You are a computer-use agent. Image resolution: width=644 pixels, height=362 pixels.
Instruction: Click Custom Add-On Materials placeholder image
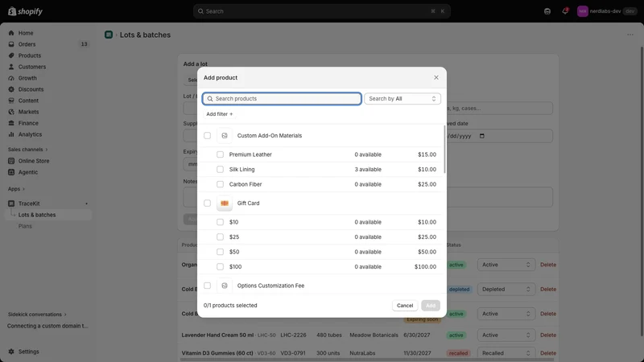point(225,135)
